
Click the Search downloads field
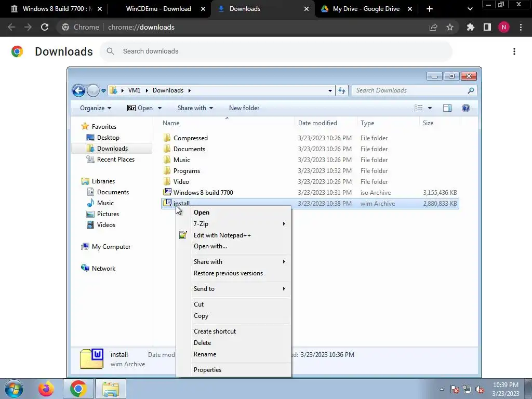276,51
